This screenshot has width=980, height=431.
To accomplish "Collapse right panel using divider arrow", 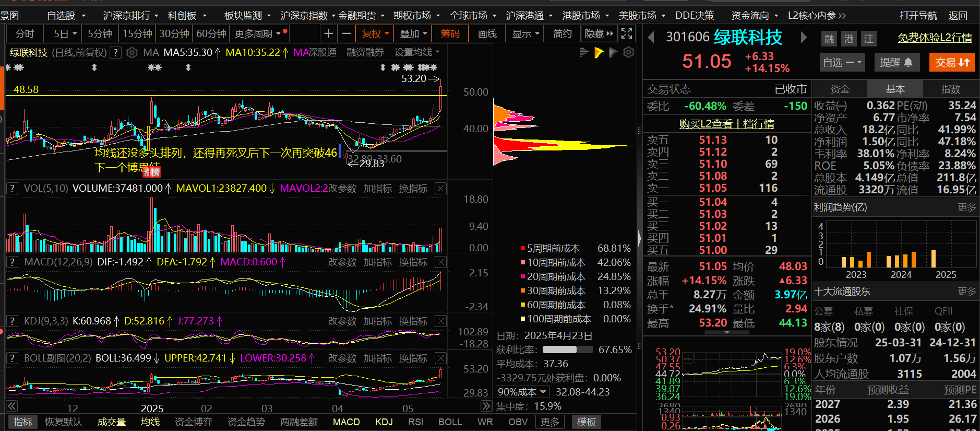I will click(640, 238).
